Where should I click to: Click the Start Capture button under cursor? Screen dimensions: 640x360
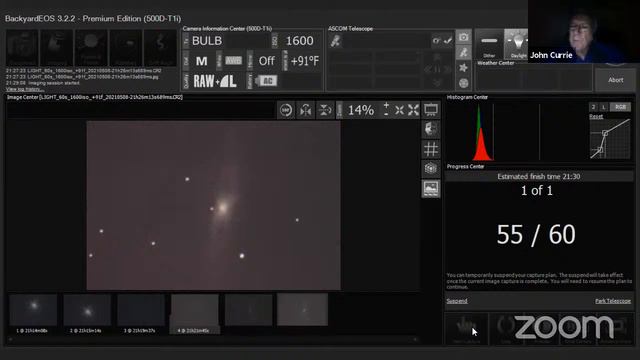click(x=466, y=329)
